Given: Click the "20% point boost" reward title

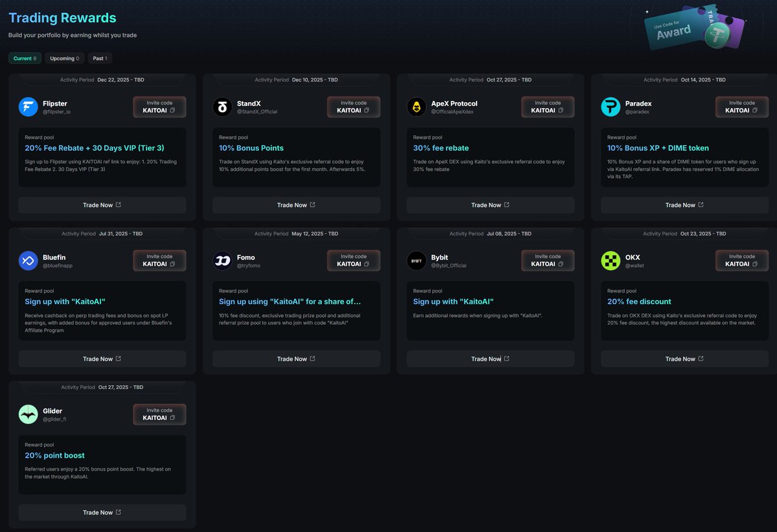Looking at the screenshot, I should pyautogui.click(x=54, y=456).
